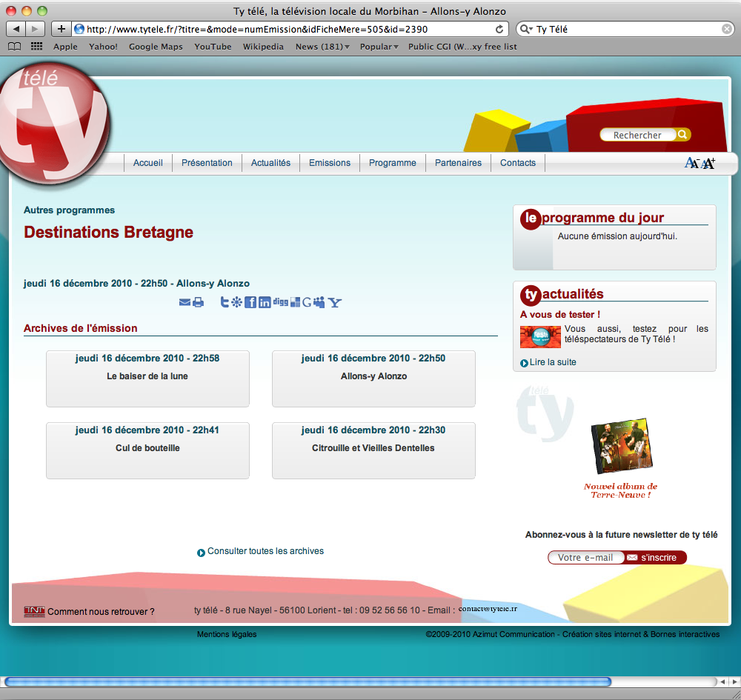The height and width of the screenshot is (700, 741).
Task: Increase text size with A+ icon
Action: click(x=708, y=163)
